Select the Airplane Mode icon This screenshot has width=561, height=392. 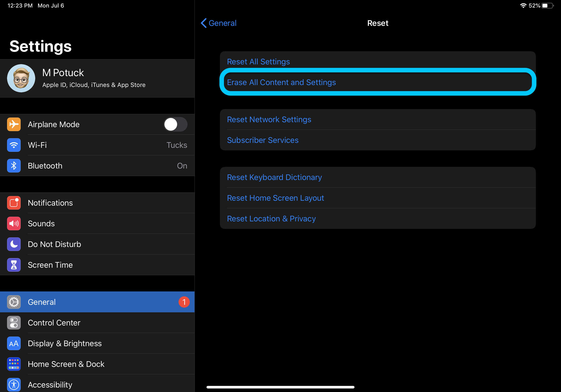pos(14,124)
